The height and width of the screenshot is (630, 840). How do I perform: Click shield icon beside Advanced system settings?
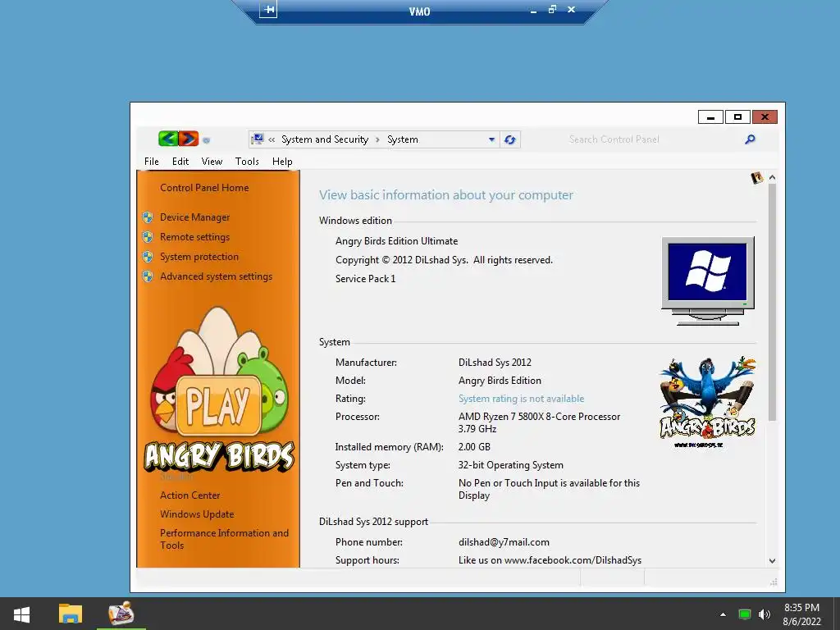coord(148,277)
